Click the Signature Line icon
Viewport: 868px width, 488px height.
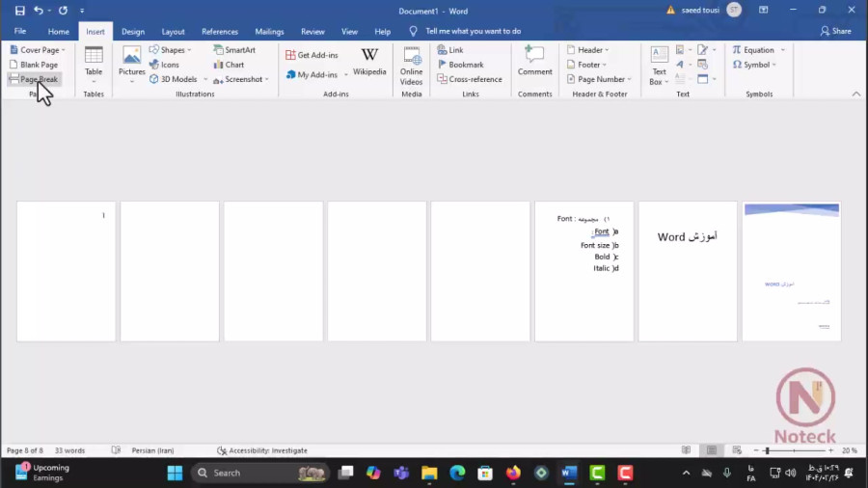[703, 50]
